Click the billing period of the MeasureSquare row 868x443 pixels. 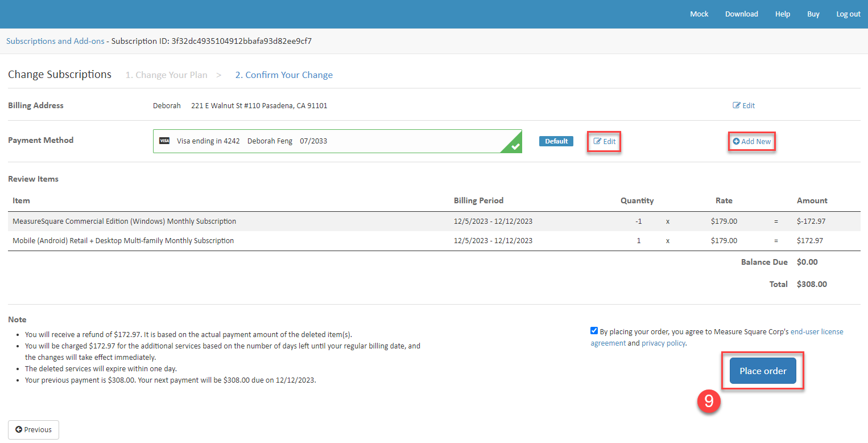(493, 221)
